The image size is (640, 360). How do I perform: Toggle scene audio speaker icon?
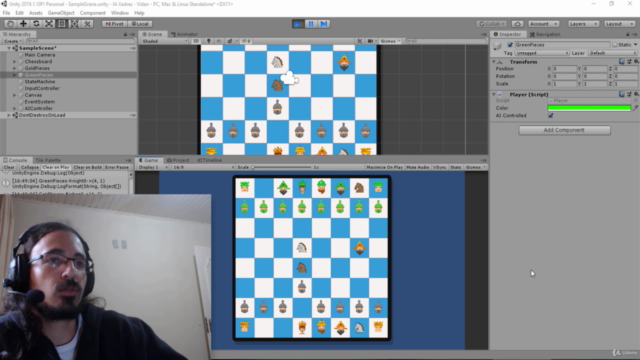tap(219, 41)
